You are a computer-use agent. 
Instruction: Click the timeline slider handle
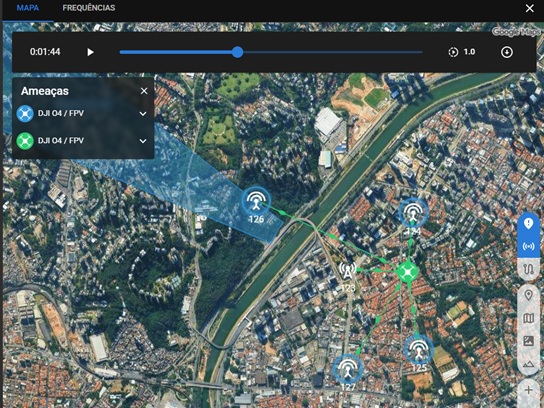tap(238, 52)
